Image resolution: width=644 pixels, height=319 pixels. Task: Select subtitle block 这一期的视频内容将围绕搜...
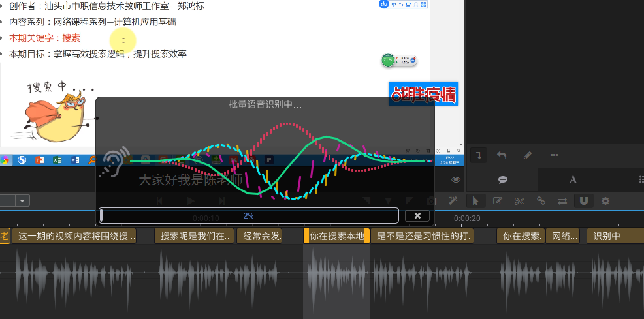point(74,236)
